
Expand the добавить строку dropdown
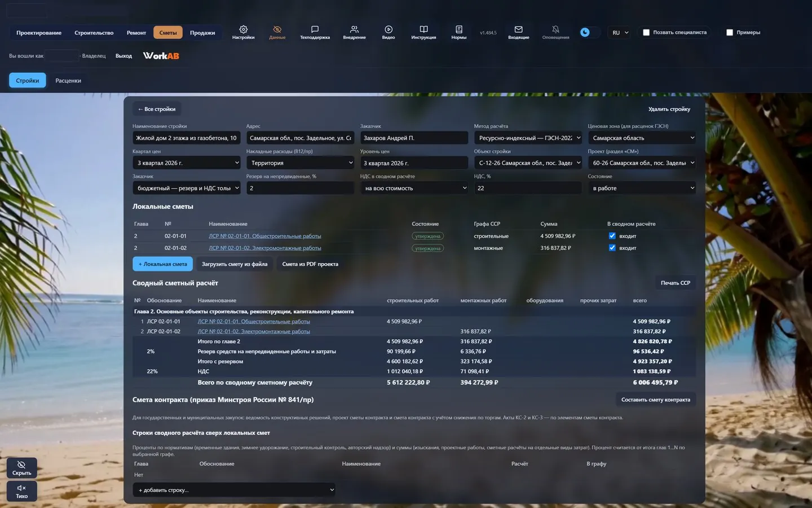point(234,490)
